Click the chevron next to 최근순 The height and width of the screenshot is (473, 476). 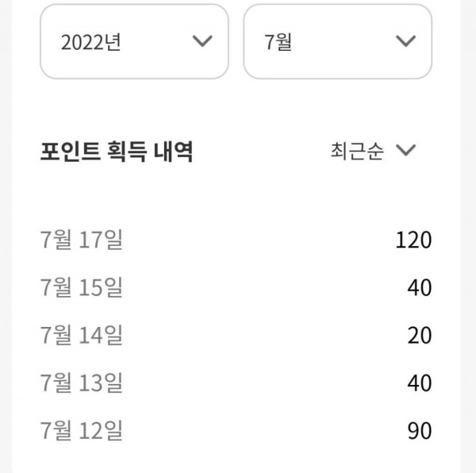pyautogui.click(x=405, y=152)
